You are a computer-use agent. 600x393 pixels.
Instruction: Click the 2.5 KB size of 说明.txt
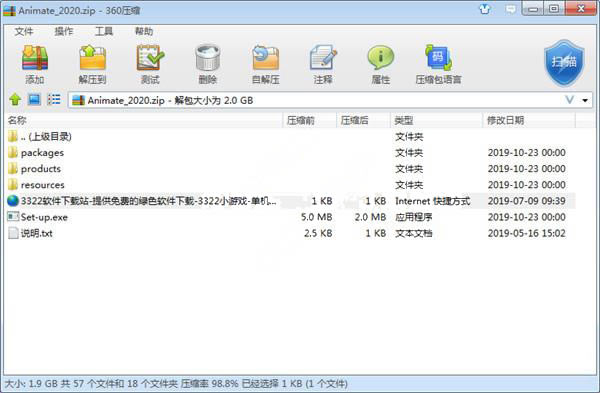tap(318, 233)
